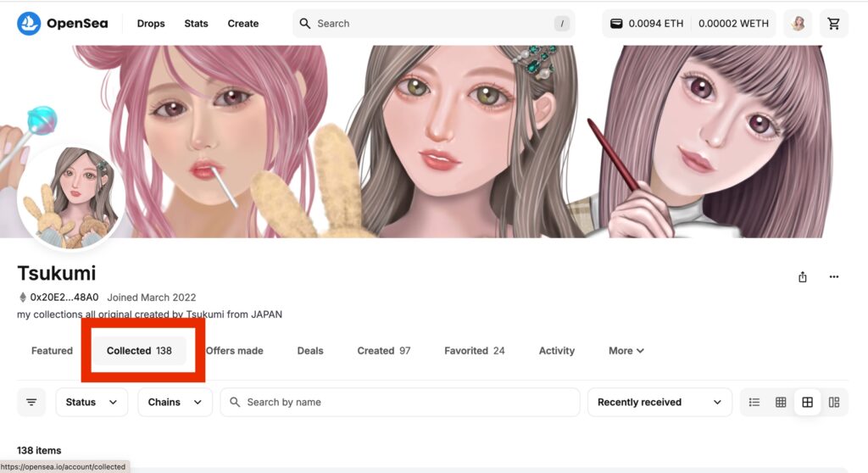Expand the Status filter dropdown

click(92, 402)
